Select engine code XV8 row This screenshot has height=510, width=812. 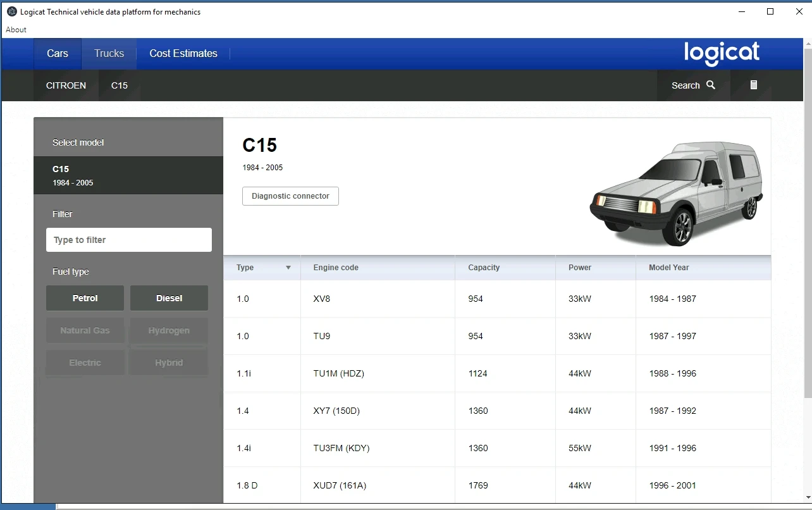point(497,299)
